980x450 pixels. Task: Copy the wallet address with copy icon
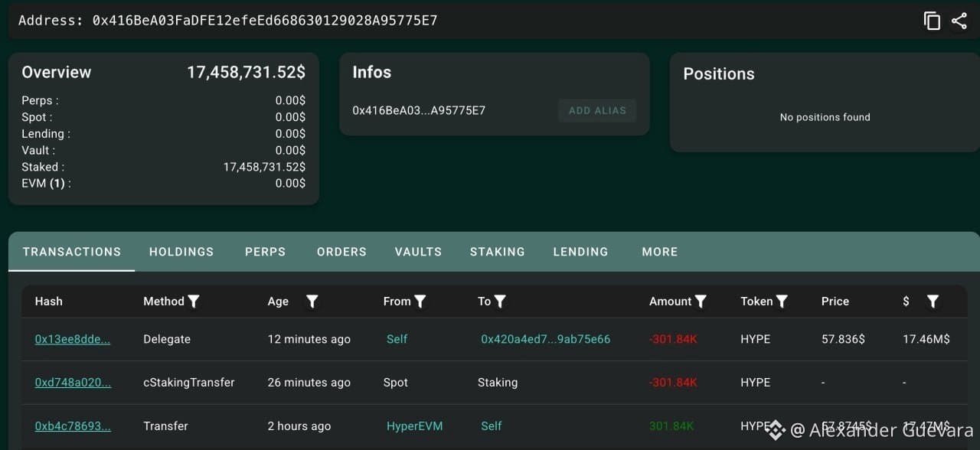932,21
